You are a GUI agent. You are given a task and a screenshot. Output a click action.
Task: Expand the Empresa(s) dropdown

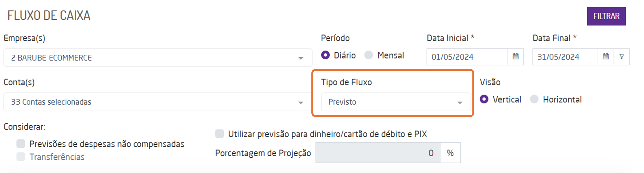tap(300, 58)
